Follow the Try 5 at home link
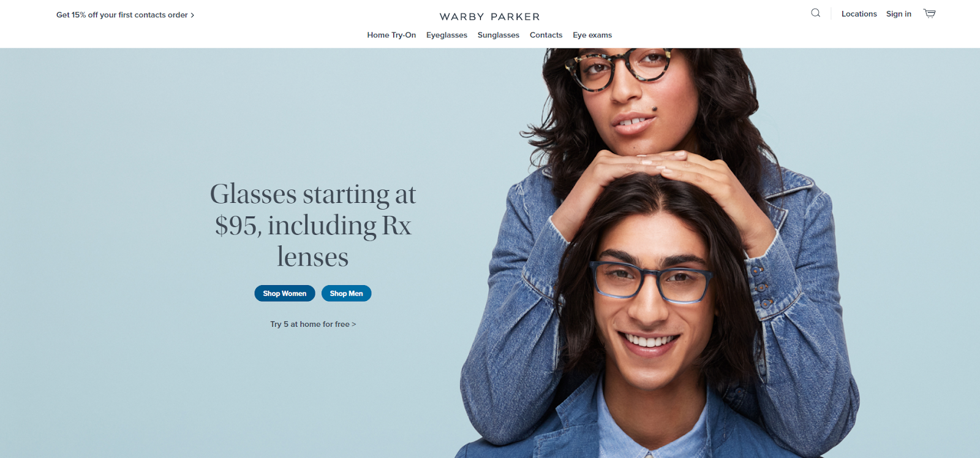This screenshot has height=458, width=980. pos(313,324)
